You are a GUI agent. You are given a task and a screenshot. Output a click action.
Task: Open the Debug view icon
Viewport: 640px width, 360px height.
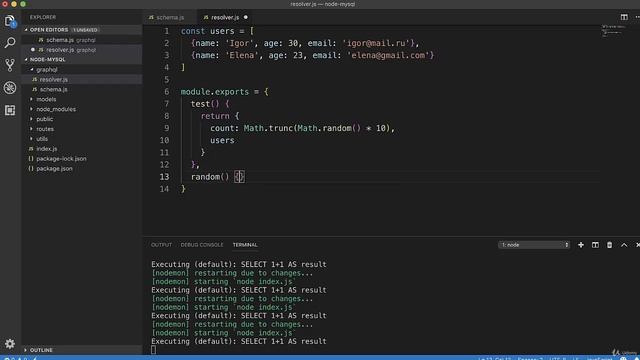pos(10,87)
